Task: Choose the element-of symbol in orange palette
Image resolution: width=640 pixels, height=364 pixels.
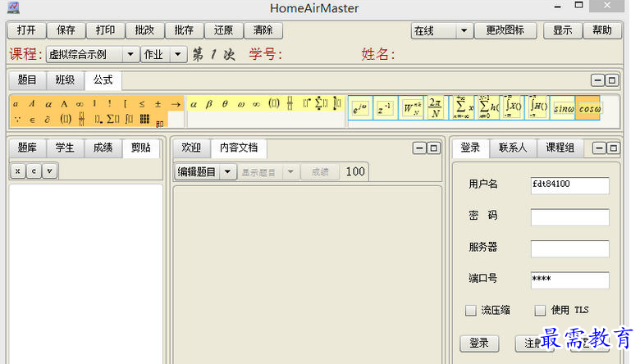Action: 32,120
